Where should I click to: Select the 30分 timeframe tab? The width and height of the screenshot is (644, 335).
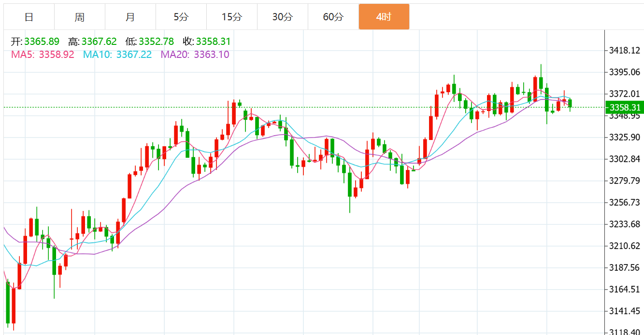pos(283,17)
